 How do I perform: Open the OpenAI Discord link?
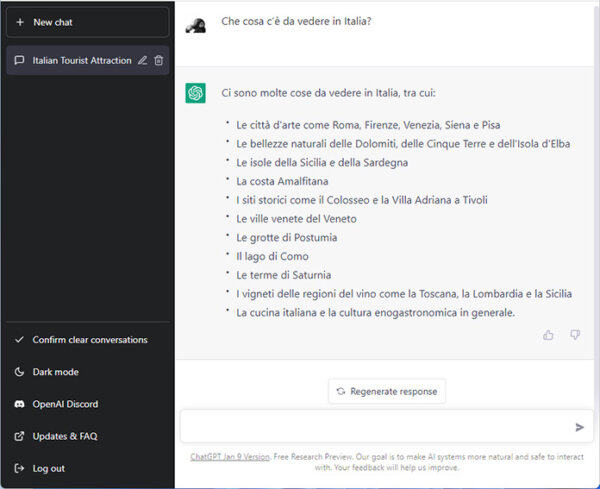coord(65,404)
